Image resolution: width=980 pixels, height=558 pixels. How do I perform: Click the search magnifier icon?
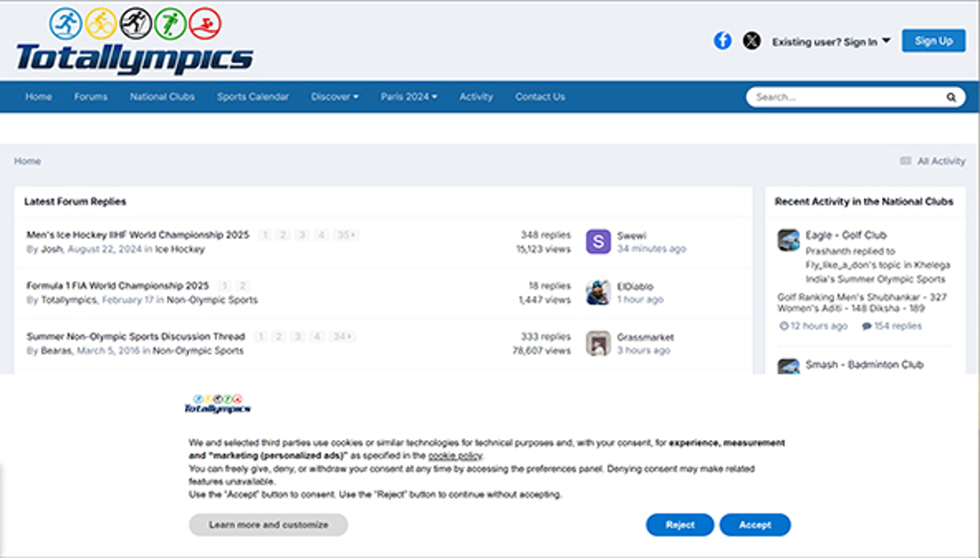coord(951,97)
